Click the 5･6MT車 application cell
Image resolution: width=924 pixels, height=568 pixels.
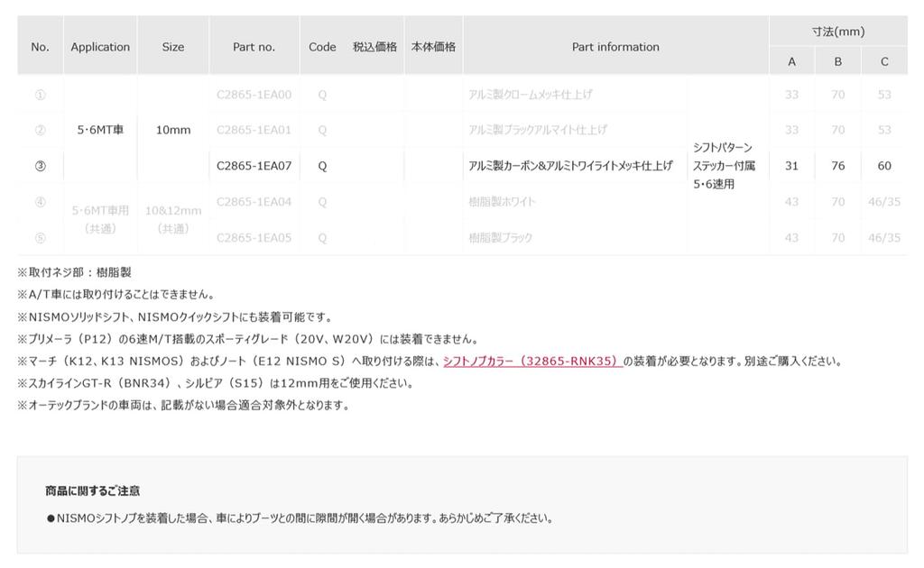click(100, 130)
